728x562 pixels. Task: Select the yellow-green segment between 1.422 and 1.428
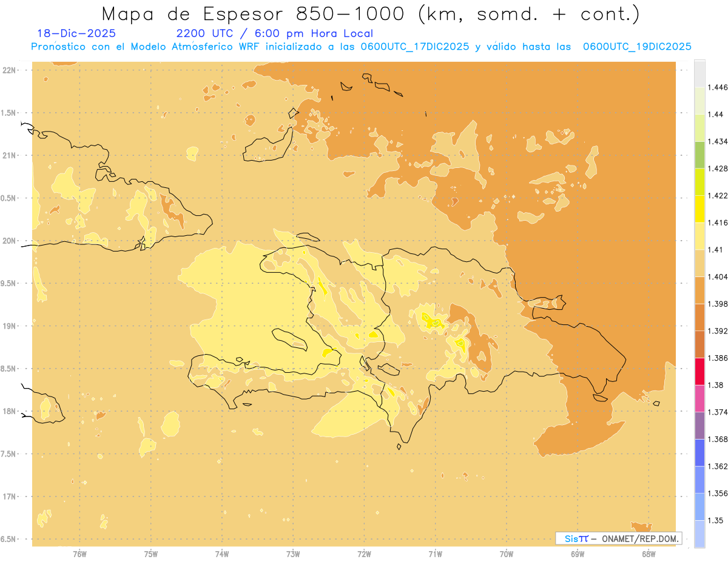(x=699, y=182)
